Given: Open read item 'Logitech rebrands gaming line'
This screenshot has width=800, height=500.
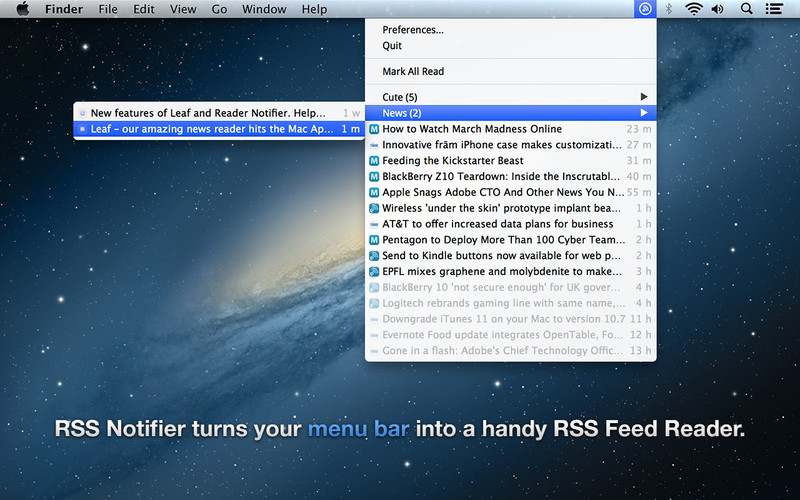Looking at the screenshot, I should tap(511, 303).
